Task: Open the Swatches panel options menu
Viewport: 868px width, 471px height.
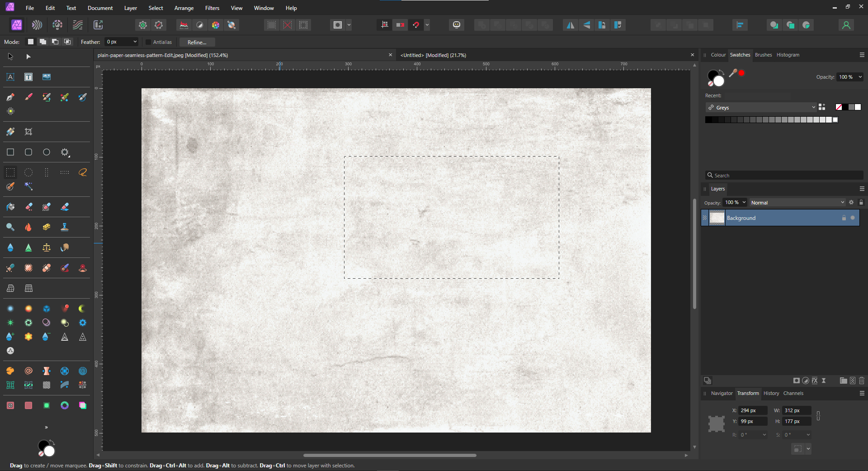Action: click(x=862, y=55)
